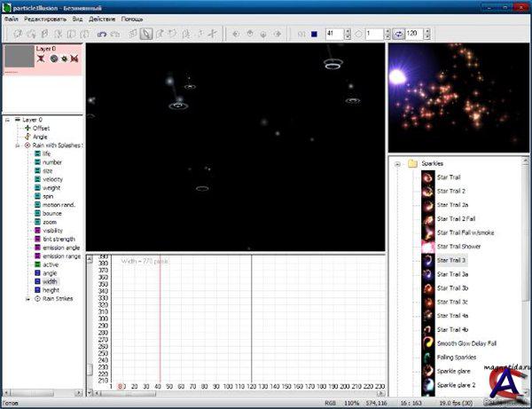Viewport: 532px width, 409px height.
Task: Collapse the Sparkles folder in library
Action: coord(399,163)
